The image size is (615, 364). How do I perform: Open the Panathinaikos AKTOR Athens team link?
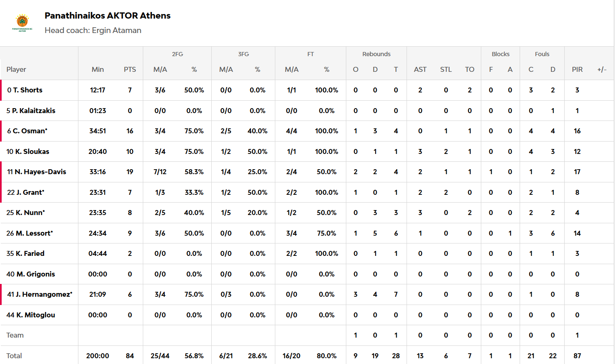tap(107, 16)
